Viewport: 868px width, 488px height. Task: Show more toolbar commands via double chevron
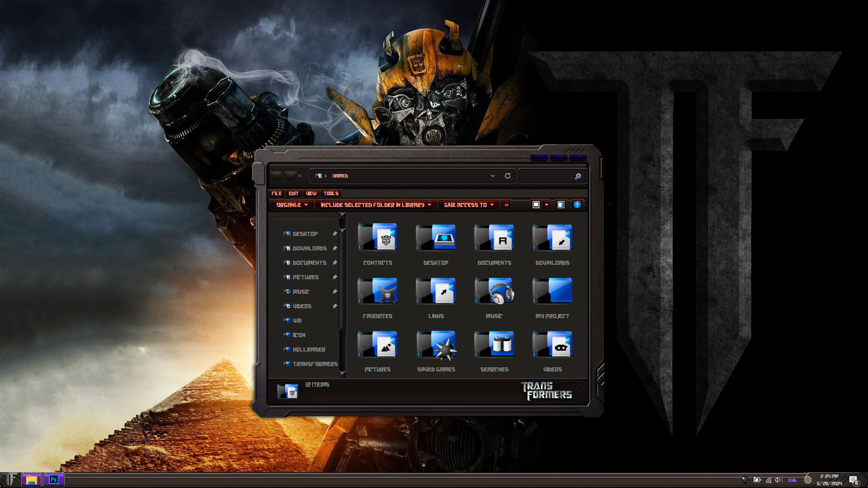pos(506,205)
